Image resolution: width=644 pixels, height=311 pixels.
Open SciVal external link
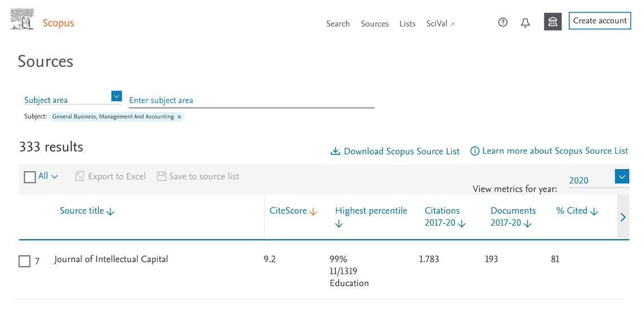(440, 24)
